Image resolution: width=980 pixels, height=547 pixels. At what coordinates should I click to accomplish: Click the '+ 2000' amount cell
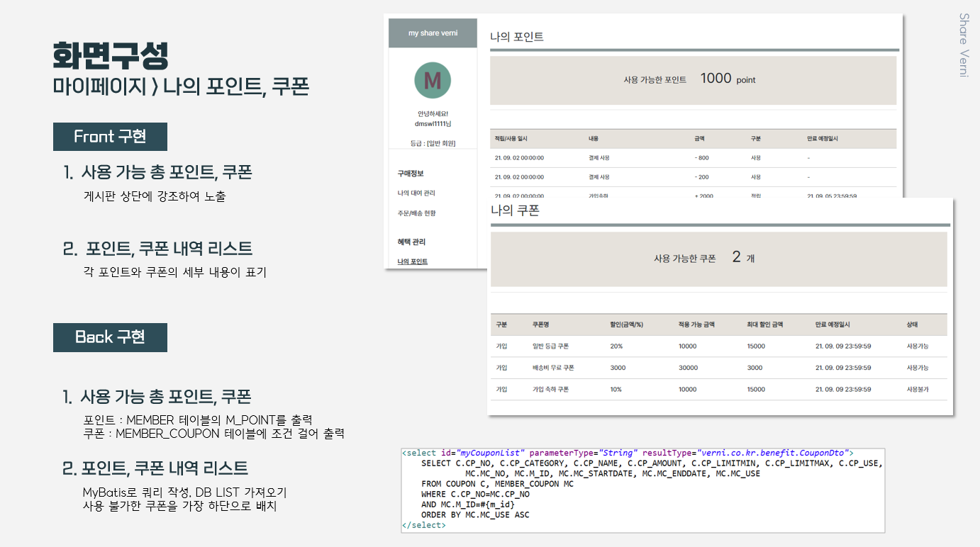pyautogui.click(x=704, y=196)
